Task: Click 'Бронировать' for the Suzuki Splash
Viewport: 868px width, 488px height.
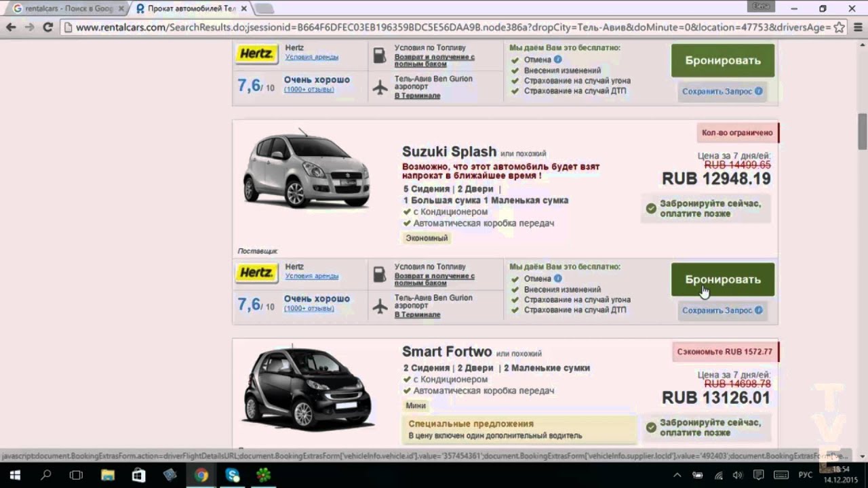Action: click(723, 279)
